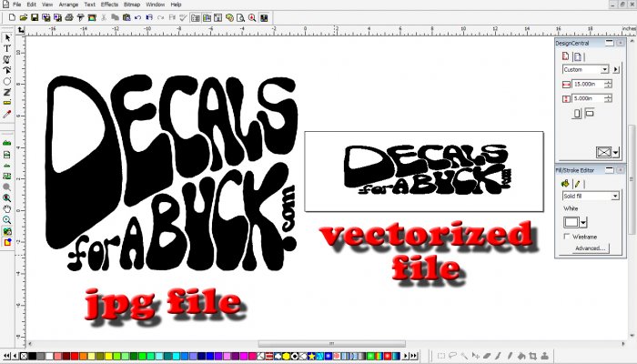Viewport: 637px width, 364px height.
Task: Select the Eyedropper tool
Action: (7, 114)
